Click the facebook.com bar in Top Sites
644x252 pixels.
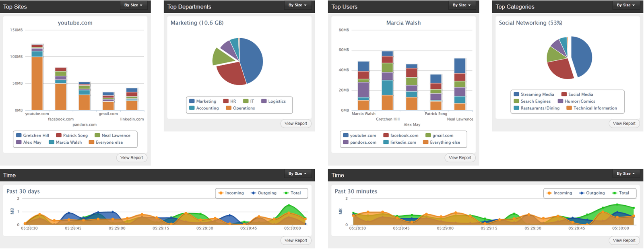point(61,89)
